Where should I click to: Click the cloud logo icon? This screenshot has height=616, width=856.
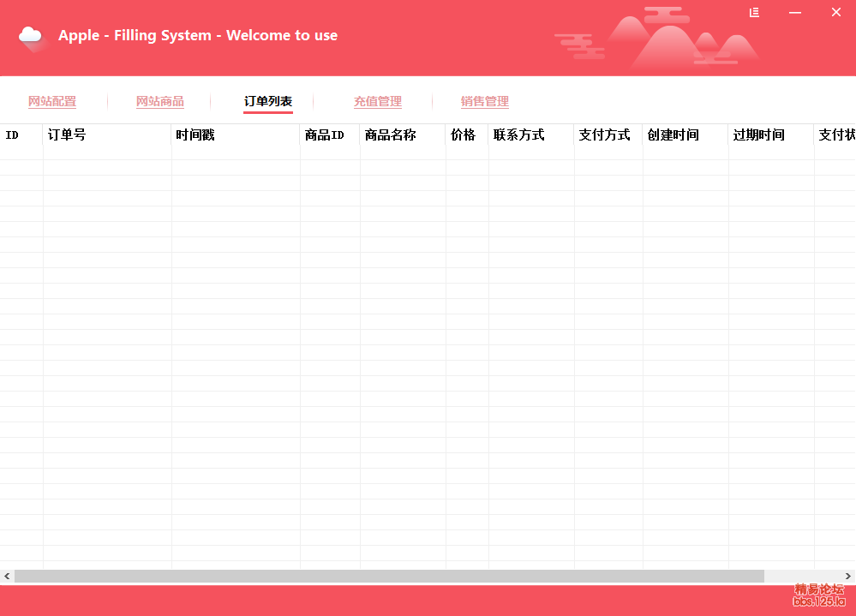[x=31, y=36]
